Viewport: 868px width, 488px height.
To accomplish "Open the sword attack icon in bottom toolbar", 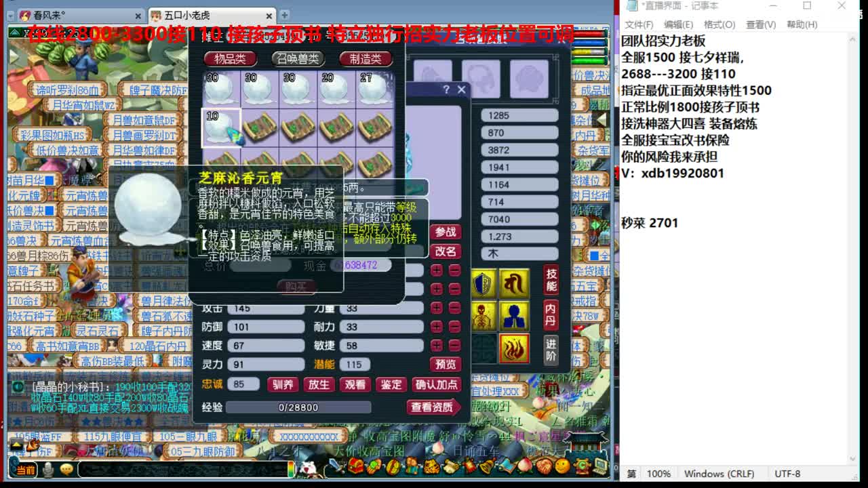I will pyautogui.click(x=336, y=466).
